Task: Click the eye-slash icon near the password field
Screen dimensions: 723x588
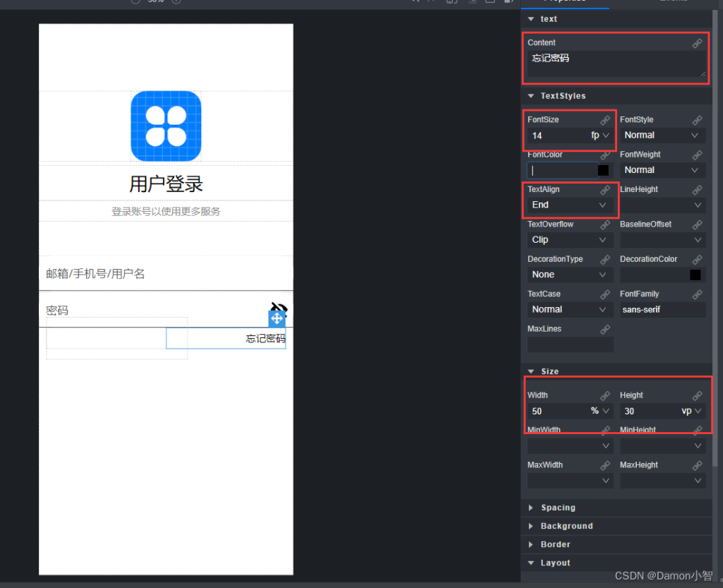Action: point(278,306)
